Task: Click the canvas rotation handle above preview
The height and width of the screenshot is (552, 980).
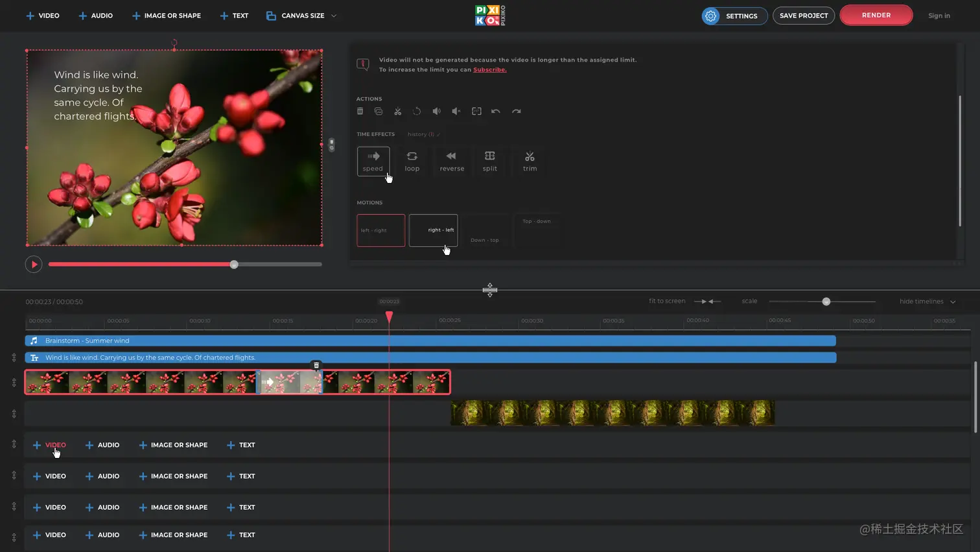Action: click(174, 43)
